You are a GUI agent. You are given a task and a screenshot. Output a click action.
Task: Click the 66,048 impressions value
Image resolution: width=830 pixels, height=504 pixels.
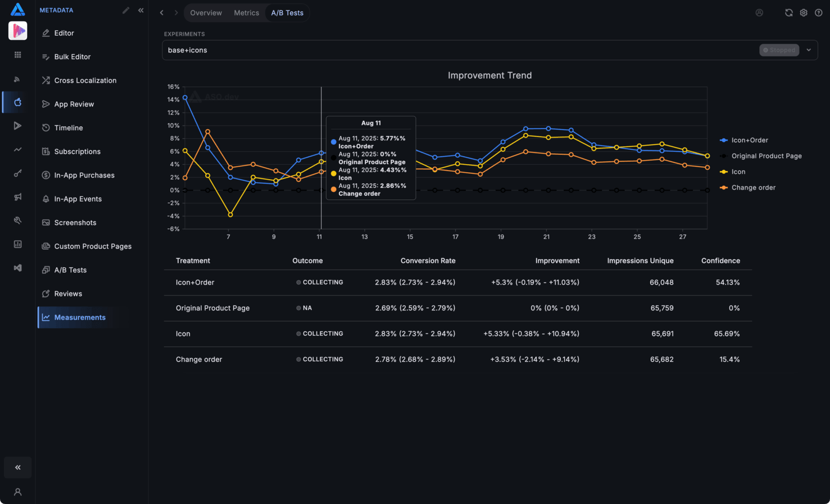pyautogui.click(x=662, y=283)
